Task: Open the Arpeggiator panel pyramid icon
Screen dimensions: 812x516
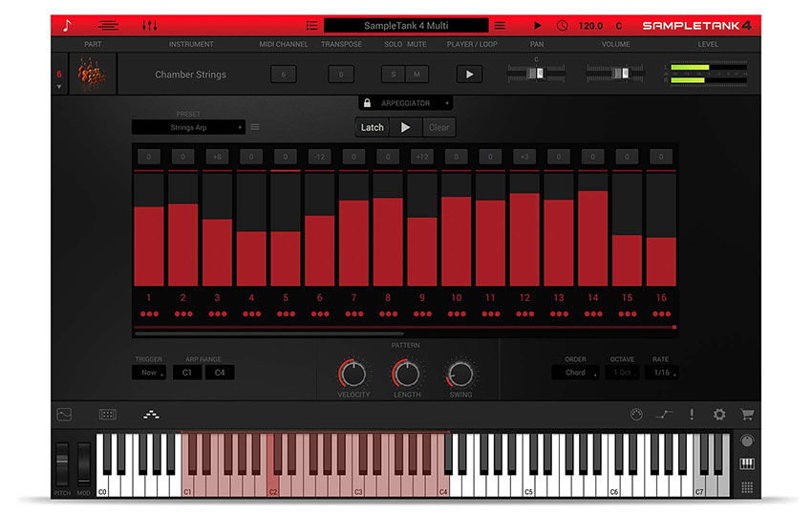Action: click(151, 415)
